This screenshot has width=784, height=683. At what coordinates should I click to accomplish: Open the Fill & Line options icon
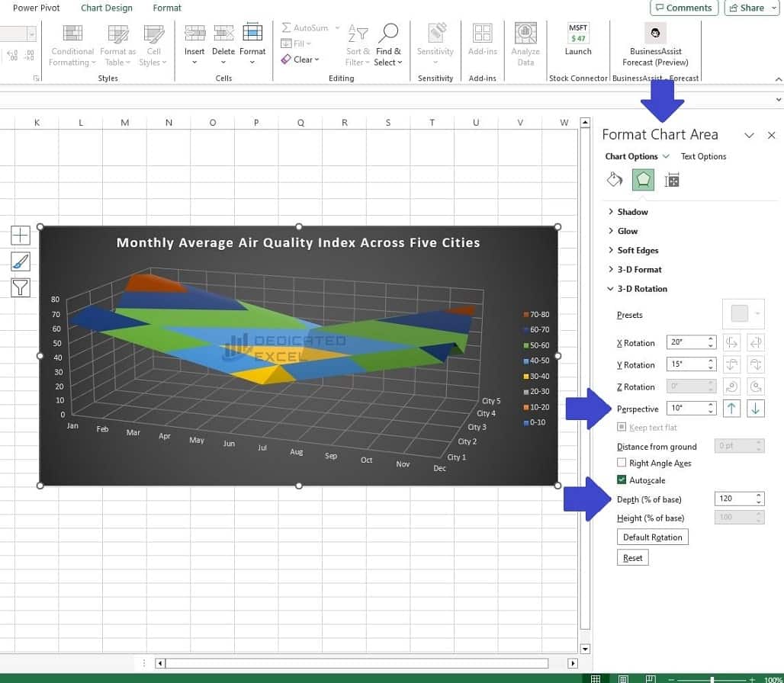[x=615, y=179]
